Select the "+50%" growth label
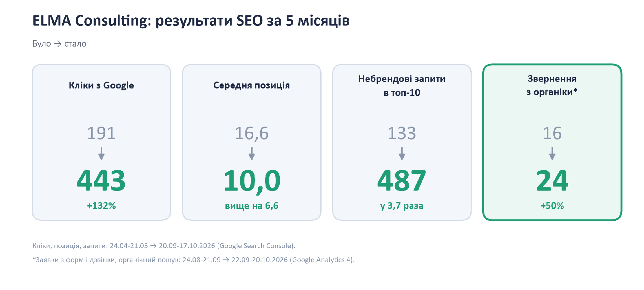Screen dimensions: 644x290 click(x=552, y=206)
